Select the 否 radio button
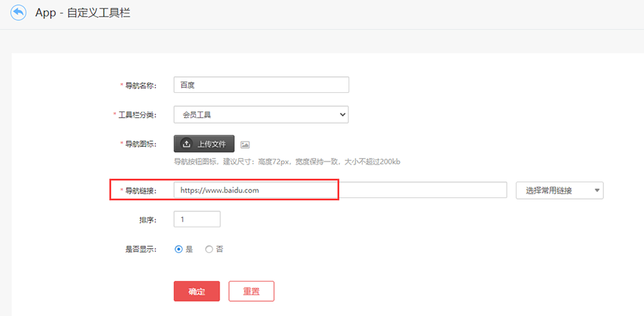Image resolution: width=644 pixels, height=316 pixels. coord(209,249)
